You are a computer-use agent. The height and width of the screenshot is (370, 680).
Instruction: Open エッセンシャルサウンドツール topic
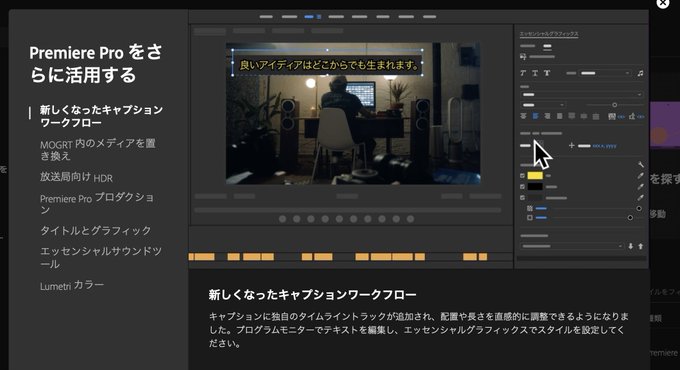pyautogui.click(x=101, y=257)
